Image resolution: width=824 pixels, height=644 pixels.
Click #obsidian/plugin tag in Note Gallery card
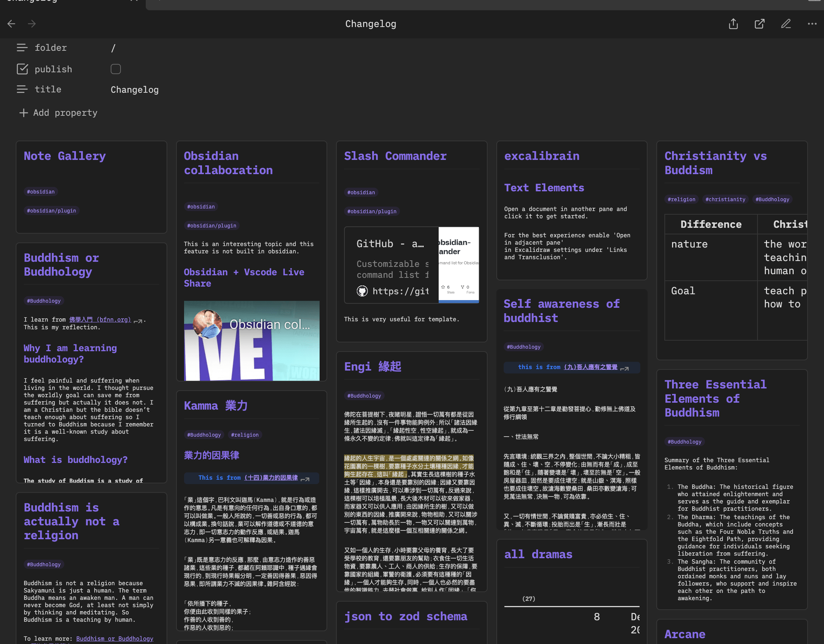pyautogui.click(x=51, y=210)
